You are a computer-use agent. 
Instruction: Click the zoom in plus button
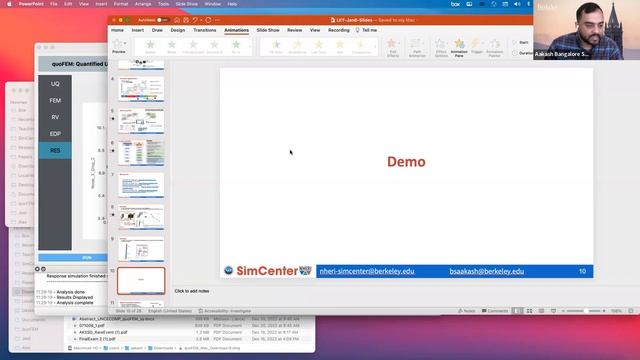[604, 311]
